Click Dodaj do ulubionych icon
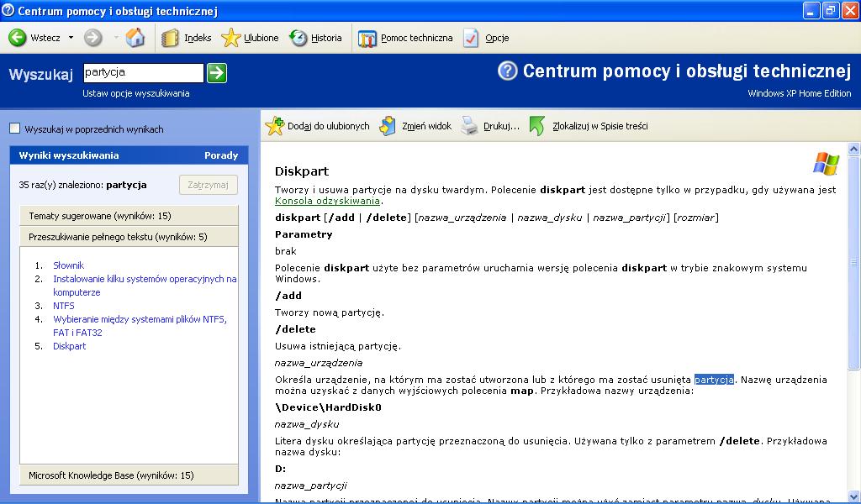The image size is (861, 504). 275,126
